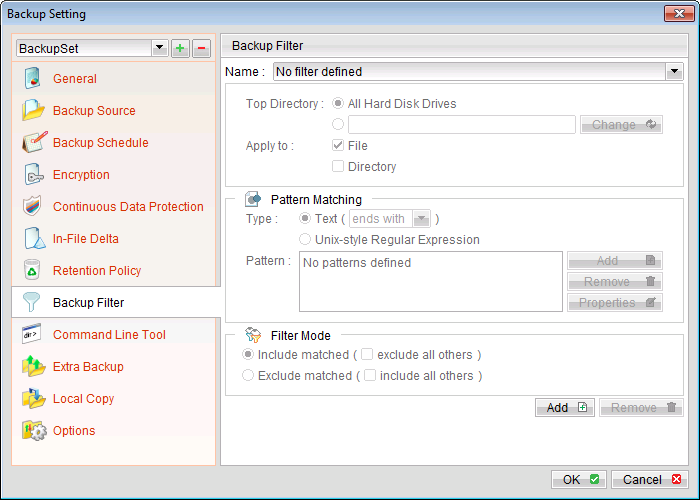Toggle exclude all others checkbox
This screenshot has width=700, height=500.
(x=367, y=354)
